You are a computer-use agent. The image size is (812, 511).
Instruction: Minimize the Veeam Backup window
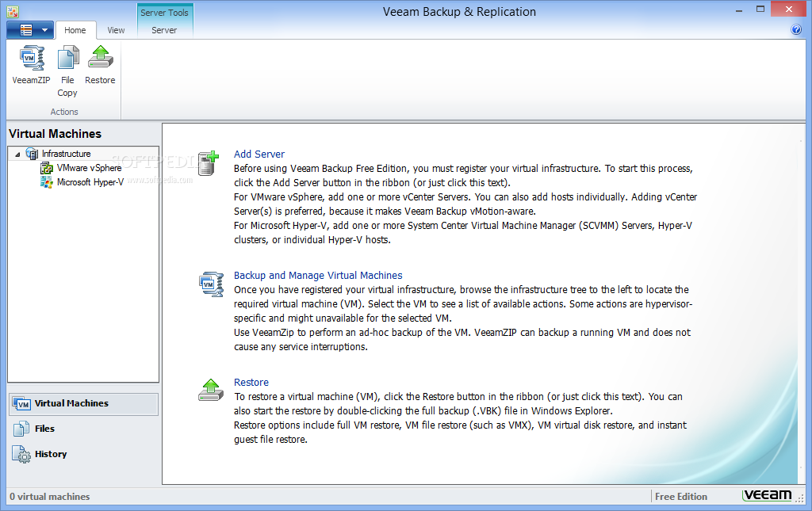click(x=739, y=10)
